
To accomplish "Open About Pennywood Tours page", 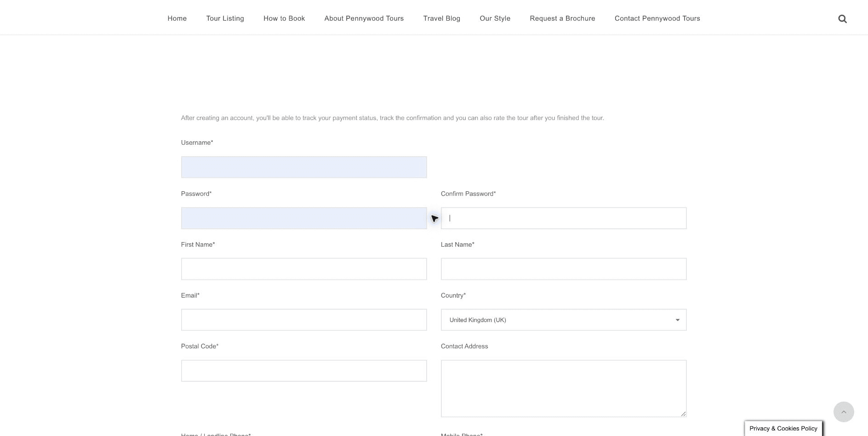I will pyautogui.click(x=364, y=18).
